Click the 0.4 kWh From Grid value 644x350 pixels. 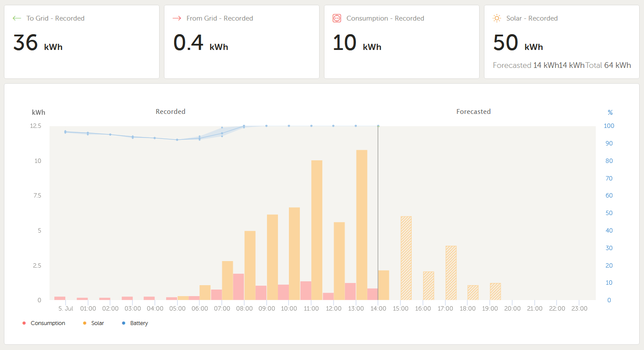pos(200,43)
